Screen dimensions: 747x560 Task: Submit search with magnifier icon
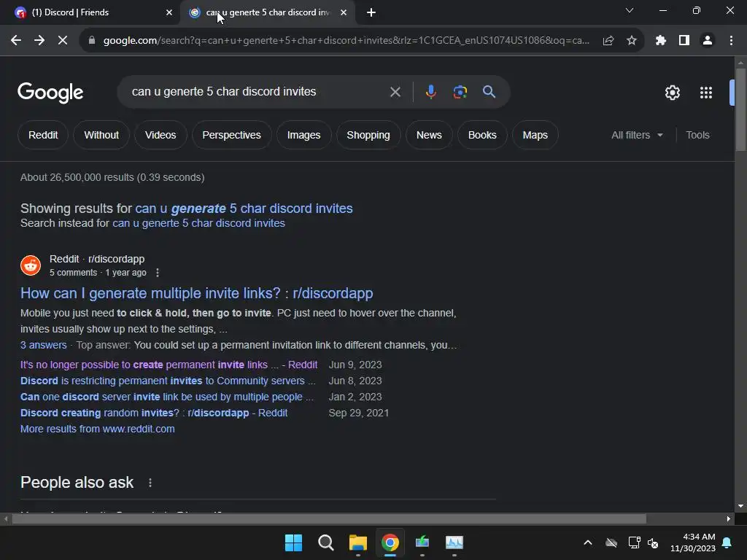[489, 91]
